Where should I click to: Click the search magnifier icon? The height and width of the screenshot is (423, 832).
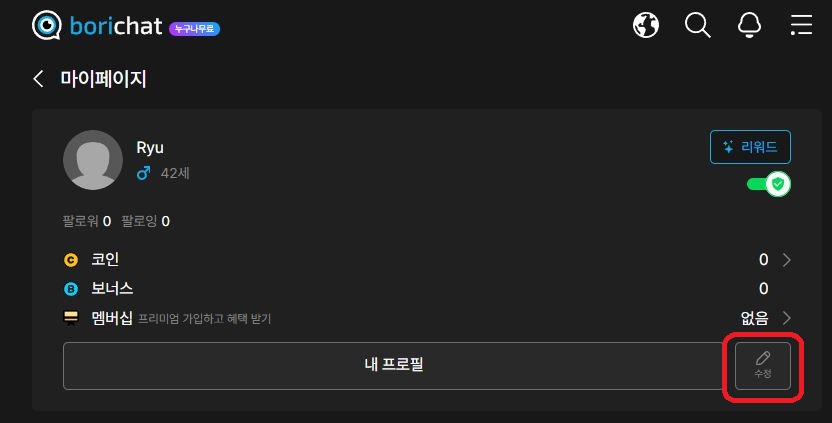point(697,25)
